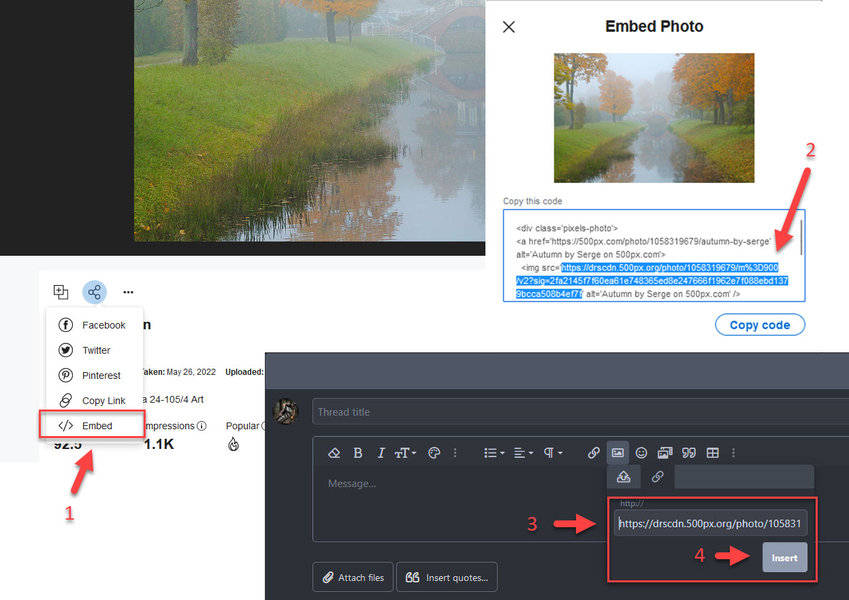Open the three-dot more options menu
The width and height of the screenshot is (849, 600).
point(128,292)
